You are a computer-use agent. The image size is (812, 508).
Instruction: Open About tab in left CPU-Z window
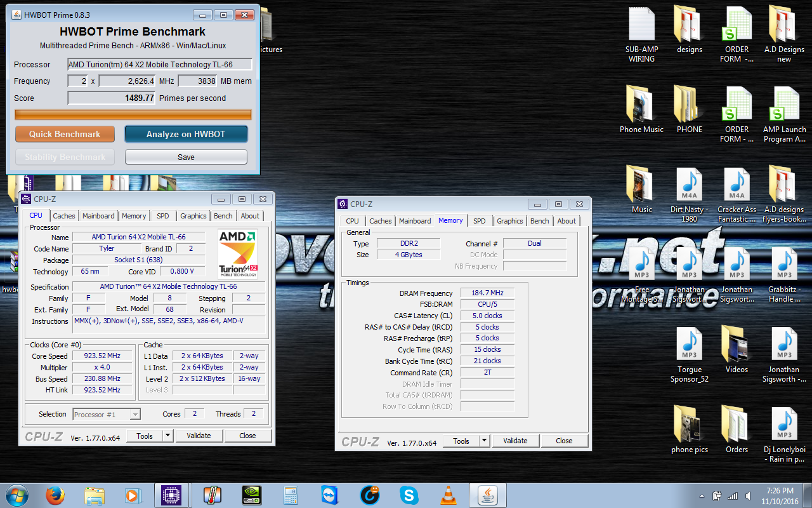point(250,216)
